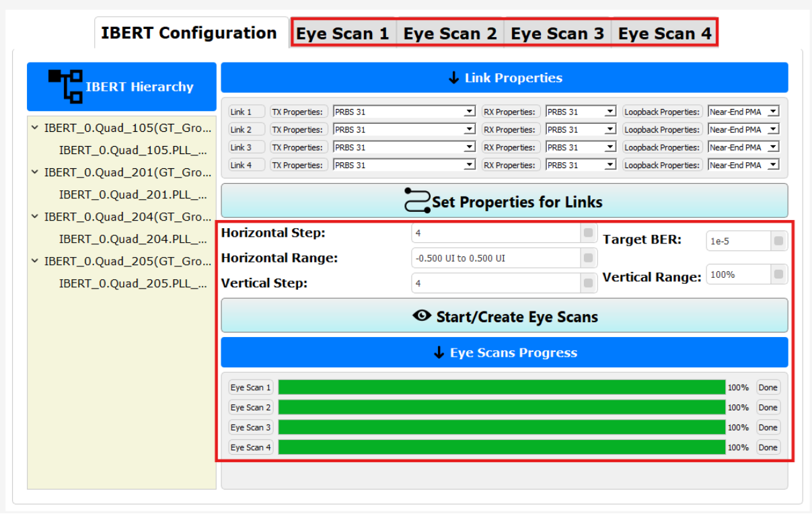812x514 pixels.
Task: Click the Eye Scan 1 progress bar
Action: 502,387
